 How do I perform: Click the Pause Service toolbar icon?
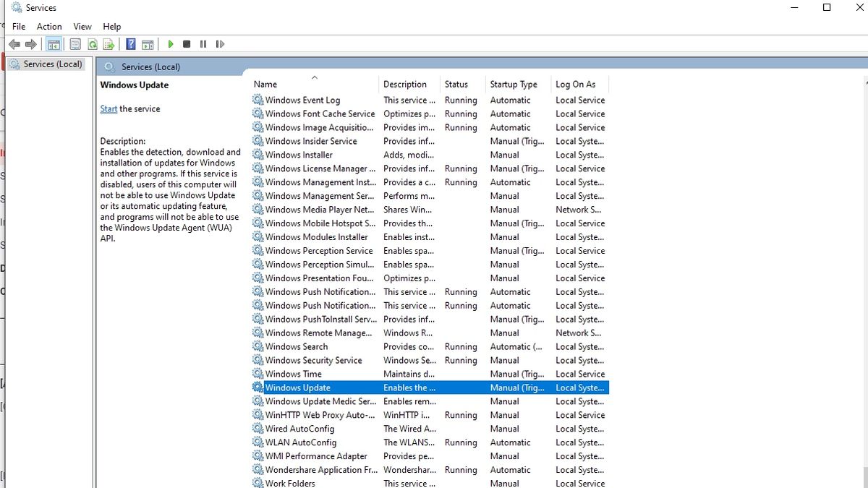pos(203,44)
